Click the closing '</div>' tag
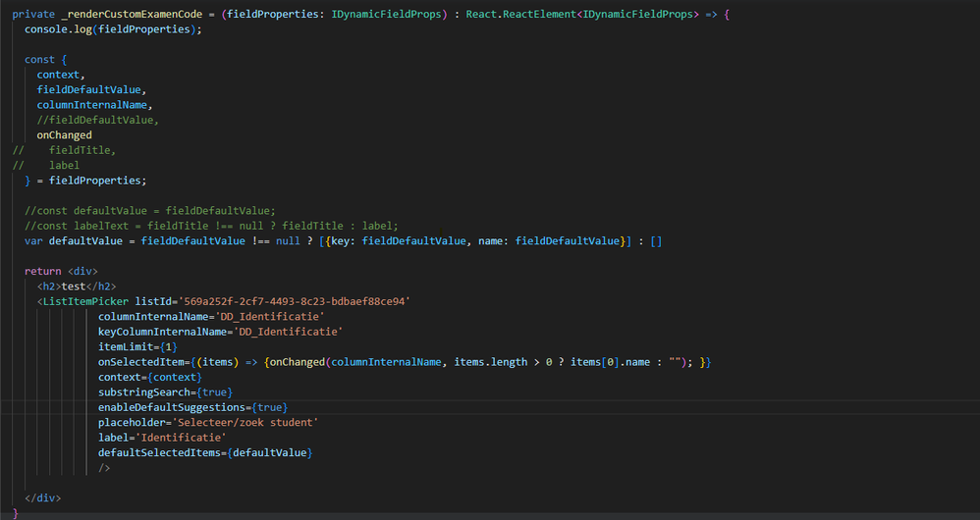This screenshot has width=980, height=520. [x=42, y=498]
